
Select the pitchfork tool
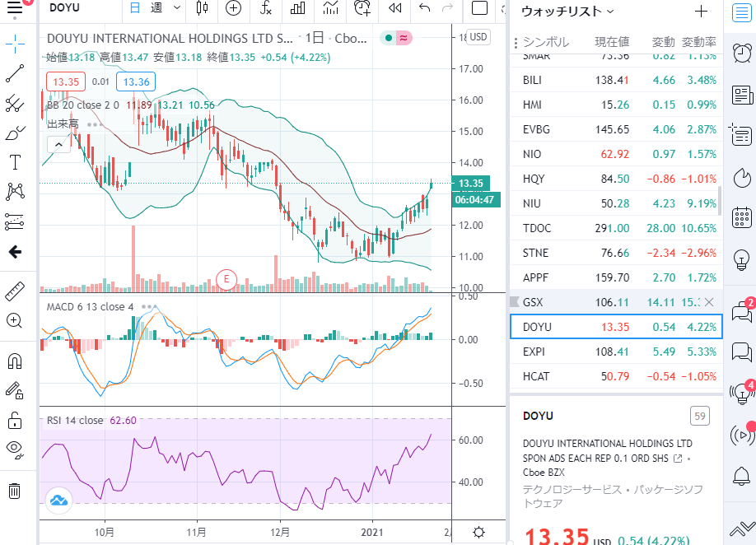pos(15,103)
